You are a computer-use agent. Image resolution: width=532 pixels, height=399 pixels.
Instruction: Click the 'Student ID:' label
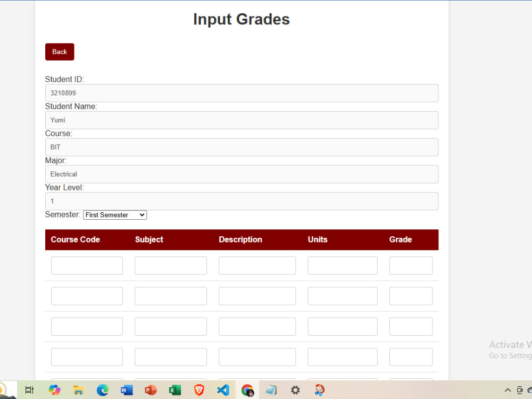64,79
